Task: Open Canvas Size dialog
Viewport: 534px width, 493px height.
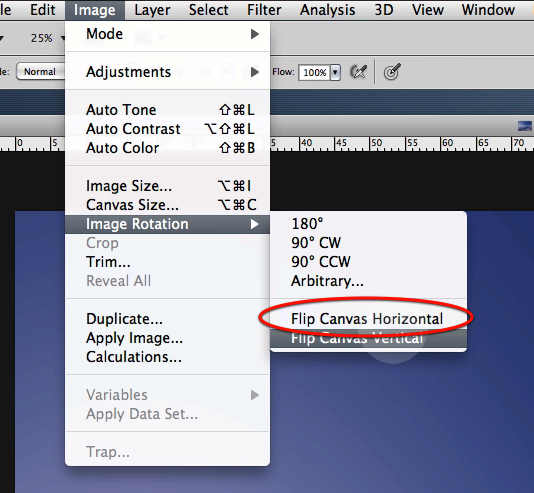Action: pos(167,205)
